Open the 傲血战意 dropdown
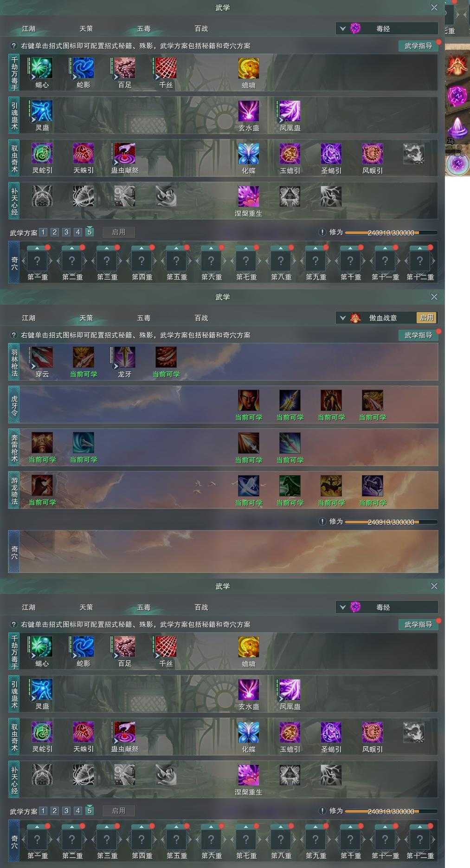The height and width of the screenshot is (868, 470). click(x=376, y=318)
